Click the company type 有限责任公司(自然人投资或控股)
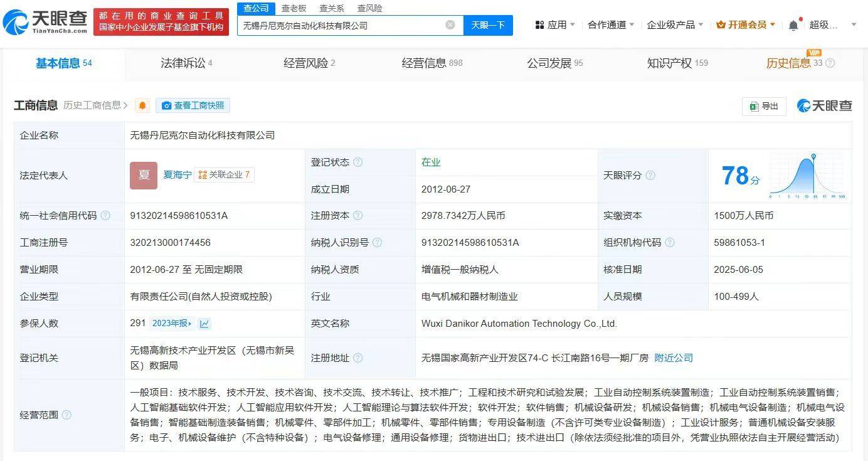Viewport: 868px width, 461px height. 201,297
